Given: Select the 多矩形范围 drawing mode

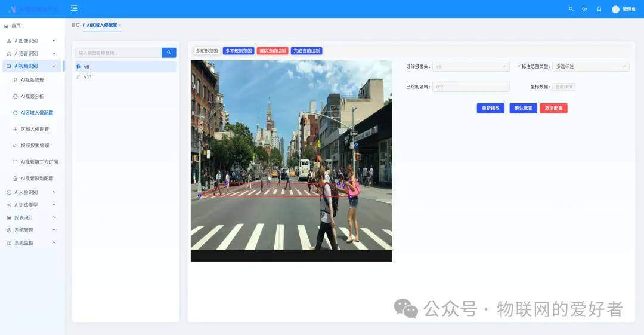Looking at the screenshot, I should (206, 51).
